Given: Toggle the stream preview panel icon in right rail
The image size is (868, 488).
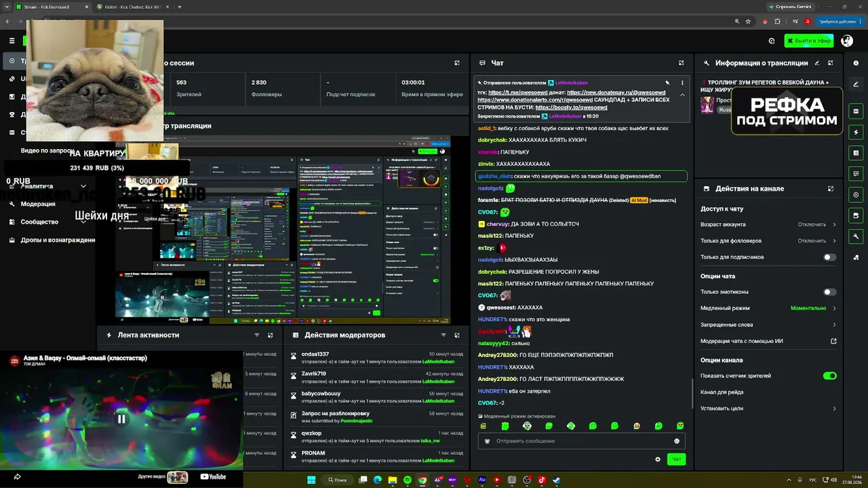Looking at the screenshot, I should point(856,111).
